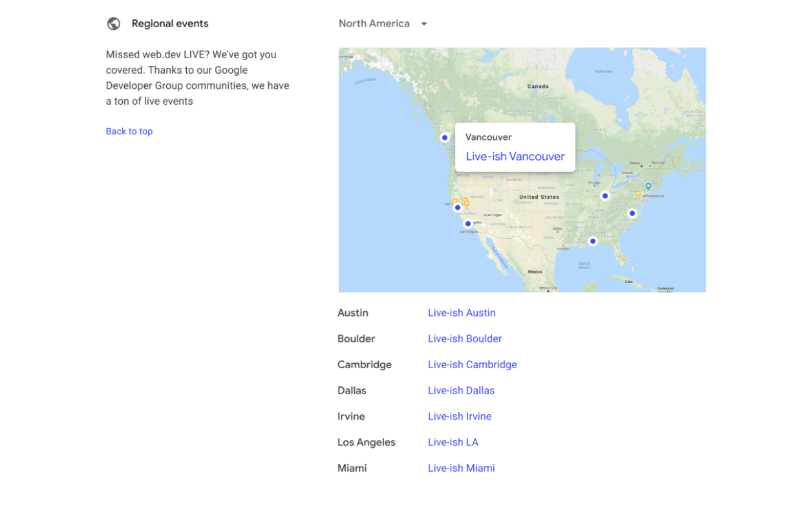Click the yellow pin in southern Florida
812x508 pixels.
point(625,259)
